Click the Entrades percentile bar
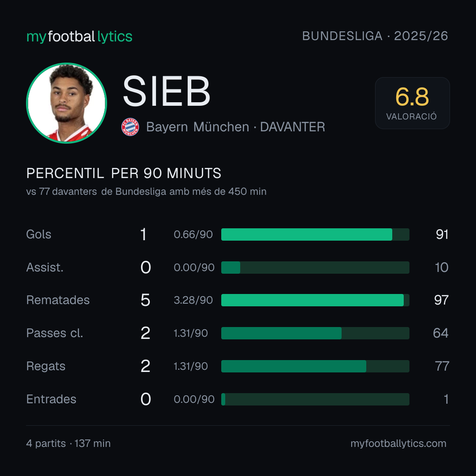 (315, 399)
